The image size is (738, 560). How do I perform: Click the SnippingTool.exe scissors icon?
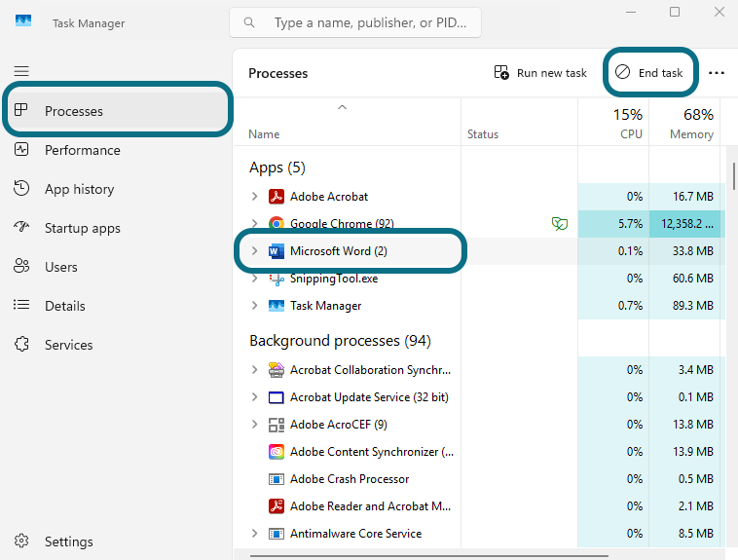277,279
